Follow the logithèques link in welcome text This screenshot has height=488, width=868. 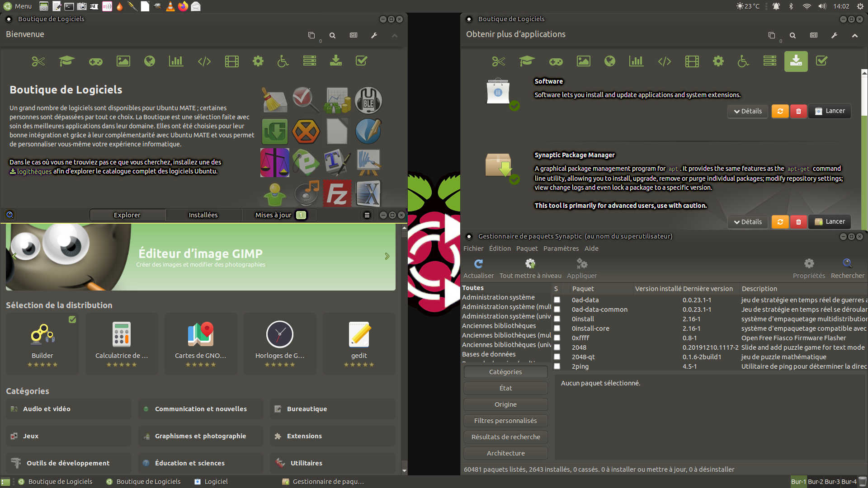point(31,172)
